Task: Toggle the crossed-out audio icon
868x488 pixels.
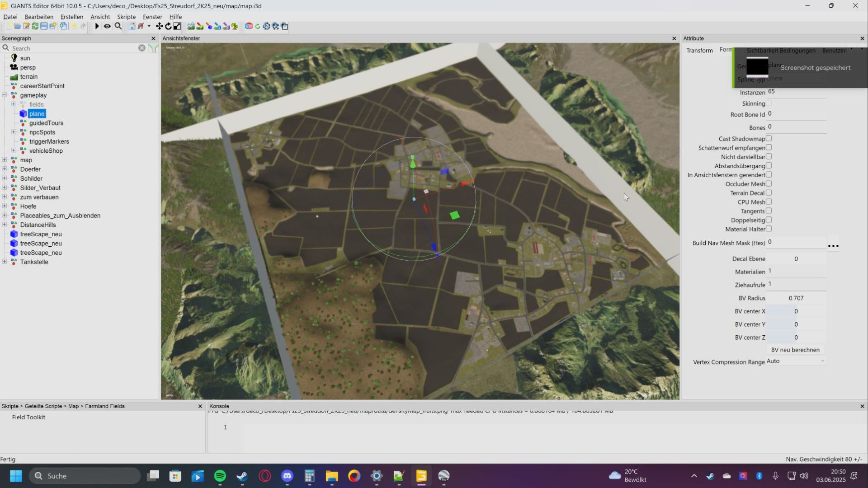Action: pos(141,26)
